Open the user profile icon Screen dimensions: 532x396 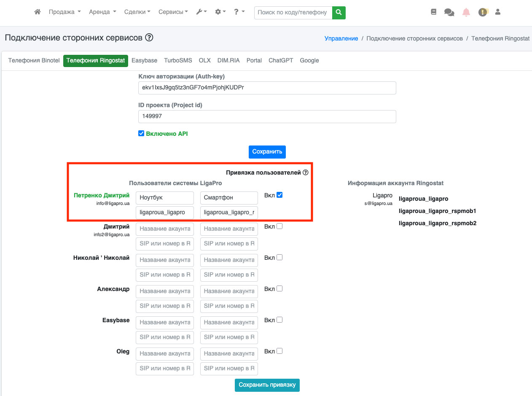[x=498, y=12]
